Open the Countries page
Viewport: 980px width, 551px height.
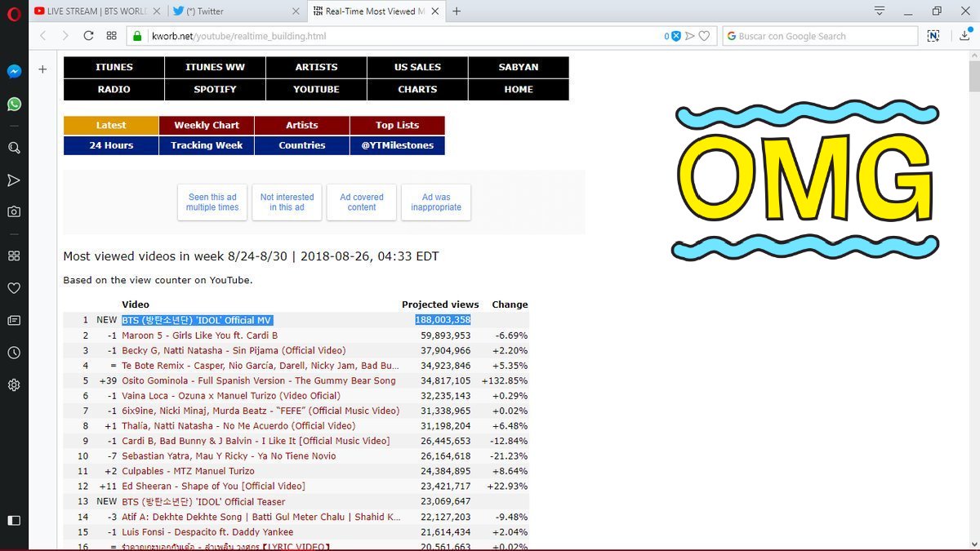tap(302, 145)
